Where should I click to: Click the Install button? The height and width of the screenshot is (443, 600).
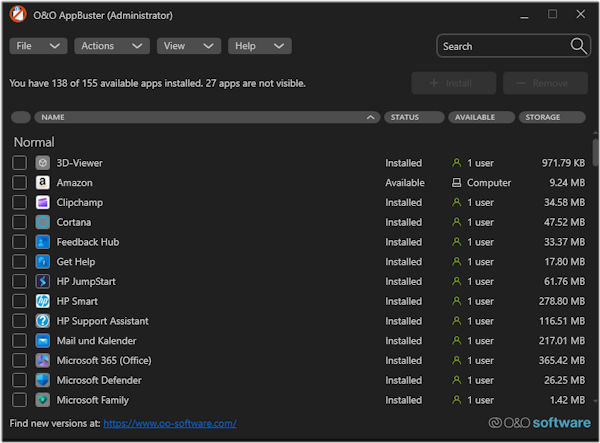[x=454, y=83]
